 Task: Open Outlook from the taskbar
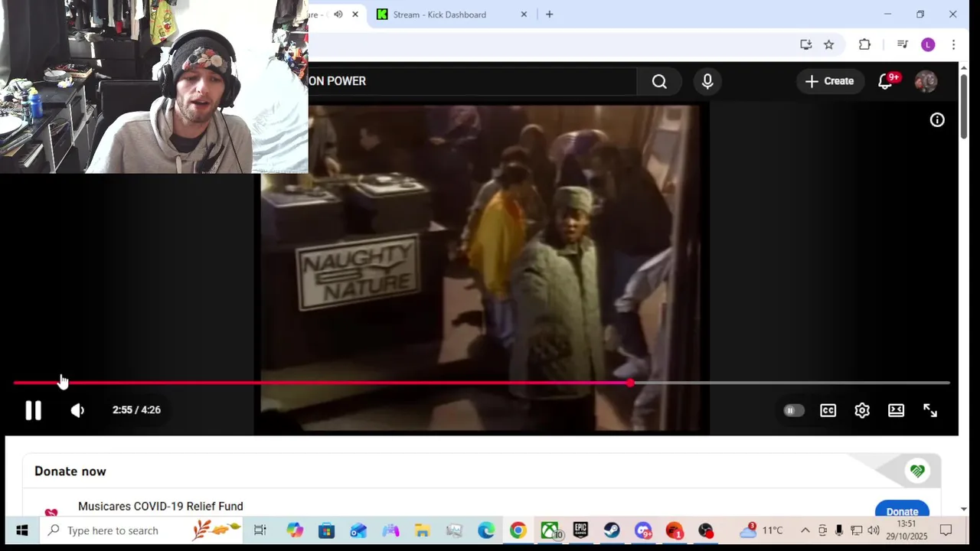[x=358, y=530]
